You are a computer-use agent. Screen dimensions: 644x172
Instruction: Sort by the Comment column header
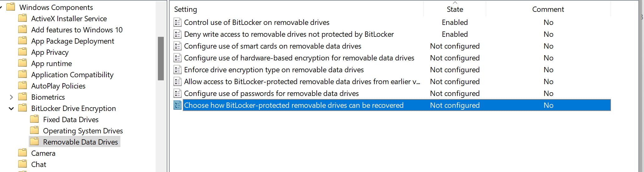(x=548, y=9)
